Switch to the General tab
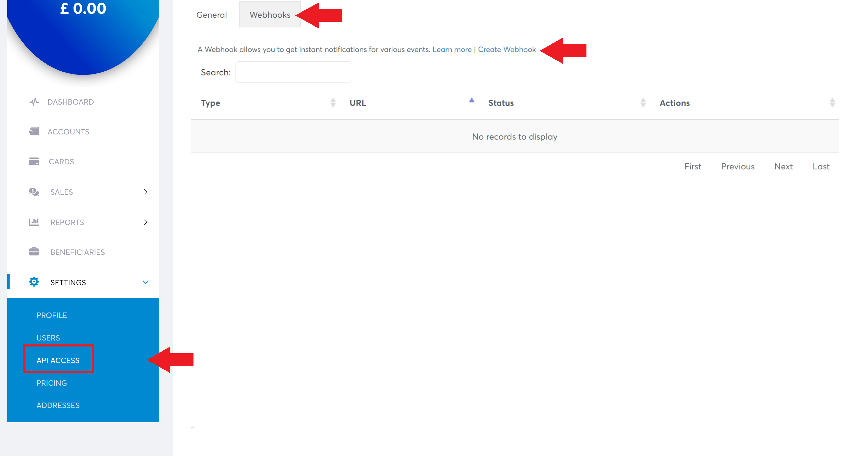The image size is (868, 456). (x=212, y=15)
